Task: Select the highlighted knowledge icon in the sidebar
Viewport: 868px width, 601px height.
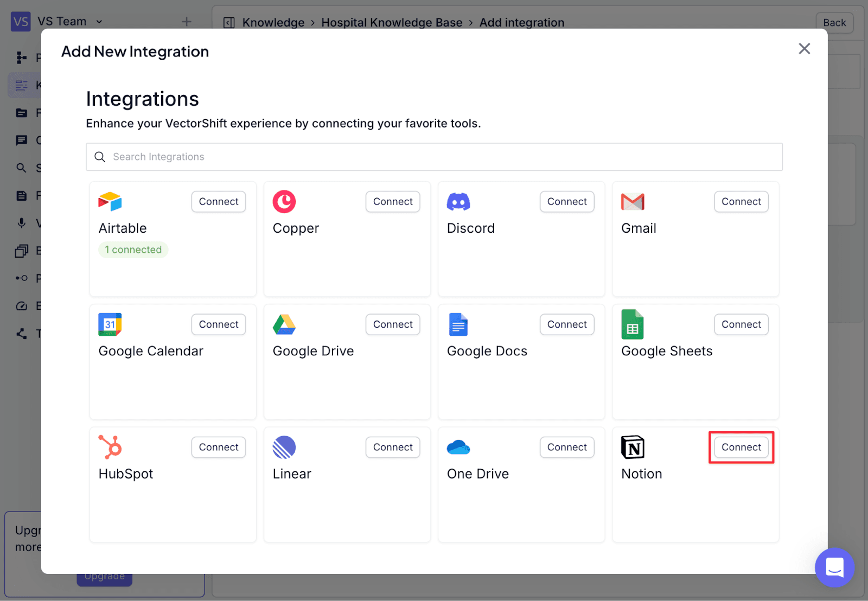Action: pyautogui.click(x=22, y=85)
